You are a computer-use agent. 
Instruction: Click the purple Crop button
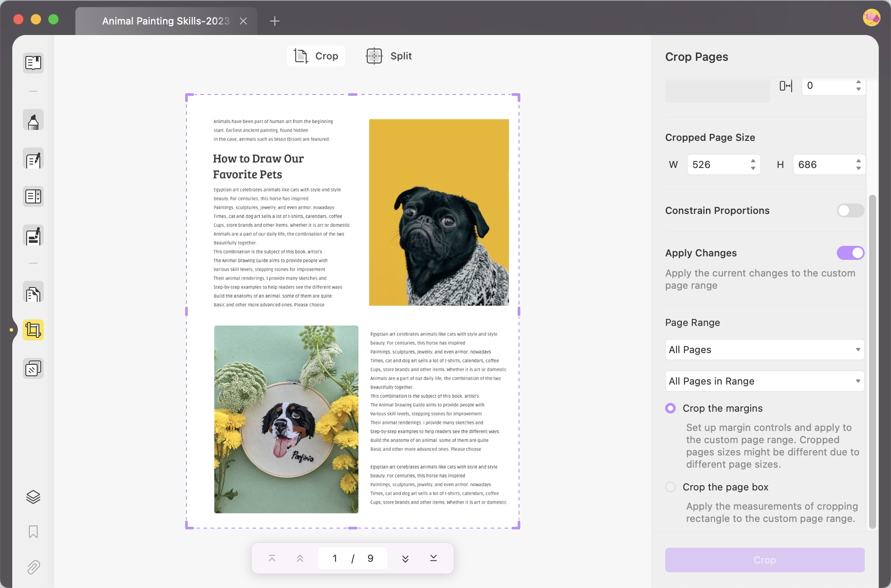765,560
